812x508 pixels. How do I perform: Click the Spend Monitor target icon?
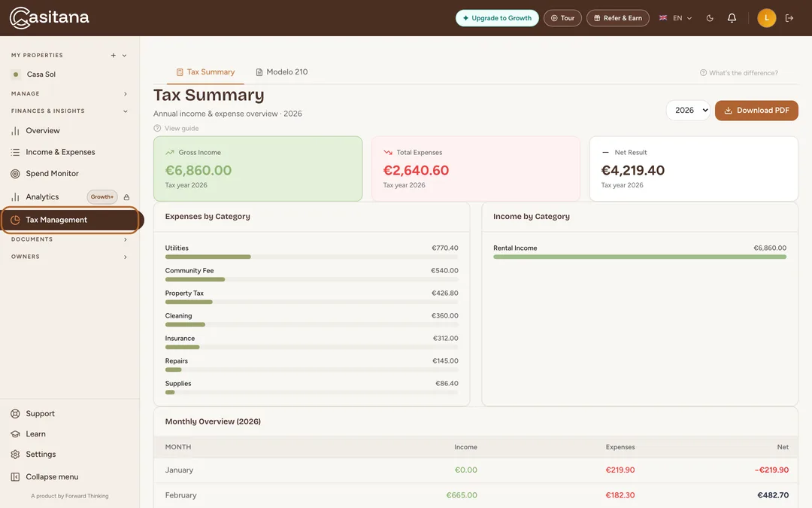coord(16,174)
